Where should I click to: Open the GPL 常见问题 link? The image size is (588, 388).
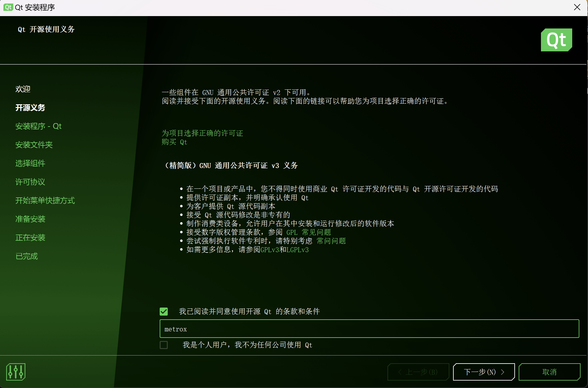click(x=309, y=232)
